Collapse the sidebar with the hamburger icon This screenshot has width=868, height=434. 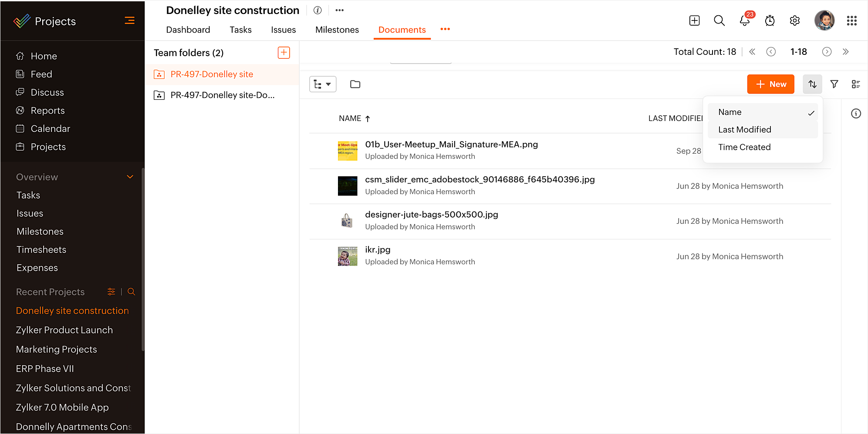point(129,20)
